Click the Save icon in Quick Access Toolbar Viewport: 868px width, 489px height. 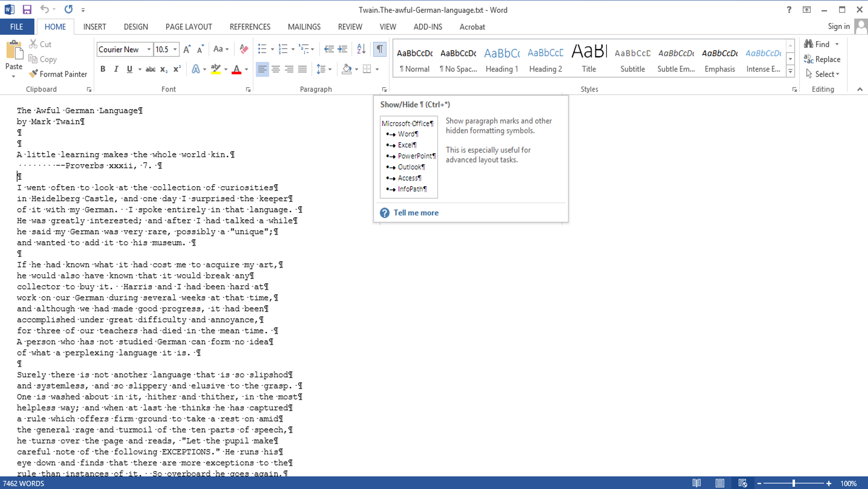27,10
